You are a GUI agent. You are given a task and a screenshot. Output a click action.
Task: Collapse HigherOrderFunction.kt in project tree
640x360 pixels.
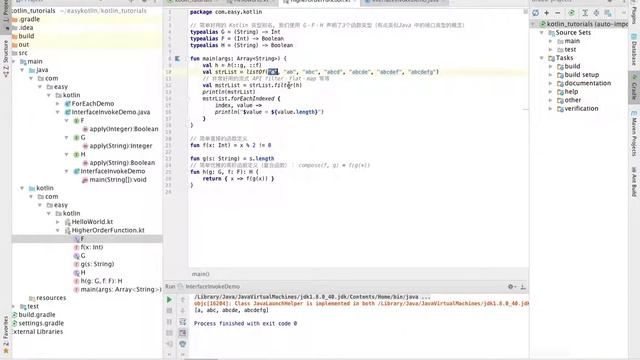[58, 231]
